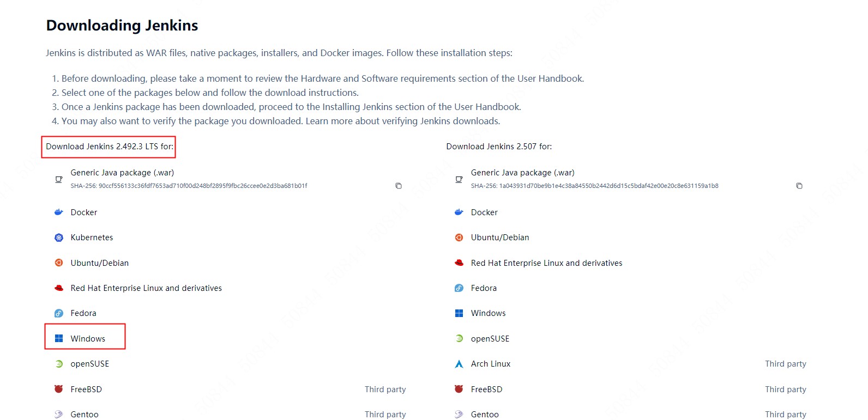
Task: Click 'Third party' label beside LTS FreeBSD
Action: (x=385, y=389)
